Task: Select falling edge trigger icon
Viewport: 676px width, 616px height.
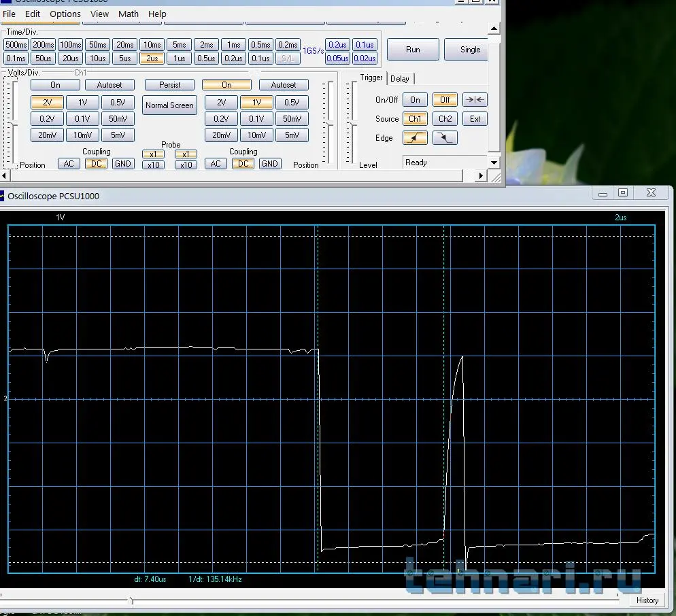Action: tap(445, 138)
